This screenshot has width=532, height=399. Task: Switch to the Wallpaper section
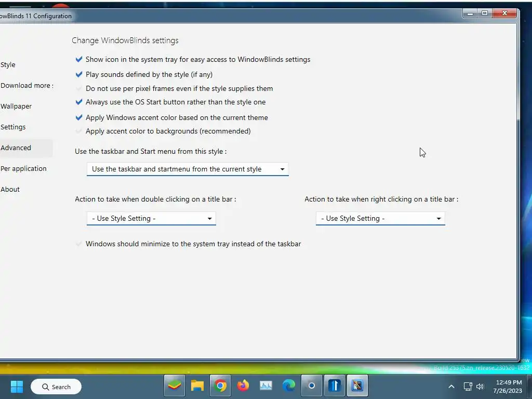(x=16, y=106)
